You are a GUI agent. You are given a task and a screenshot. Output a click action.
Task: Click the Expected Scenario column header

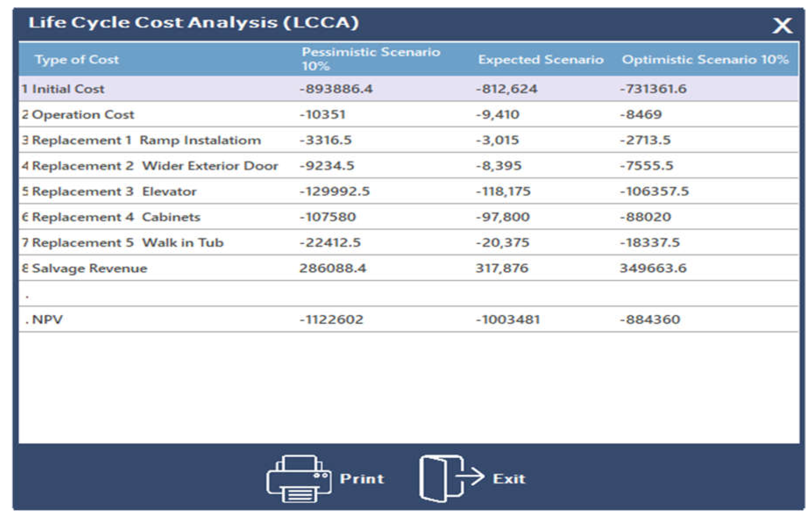540,60
